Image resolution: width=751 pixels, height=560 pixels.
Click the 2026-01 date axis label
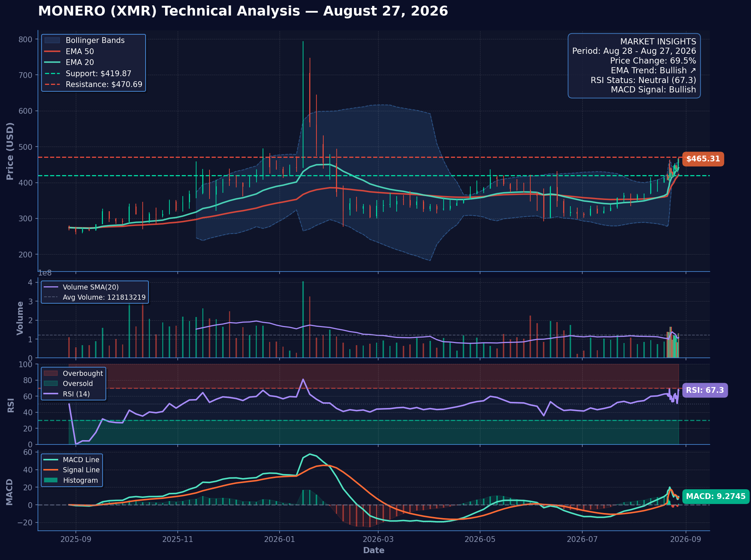pos(280,539)
